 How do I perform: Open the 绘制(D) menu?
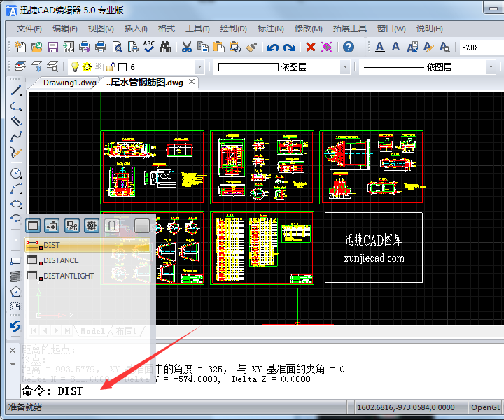233,29
